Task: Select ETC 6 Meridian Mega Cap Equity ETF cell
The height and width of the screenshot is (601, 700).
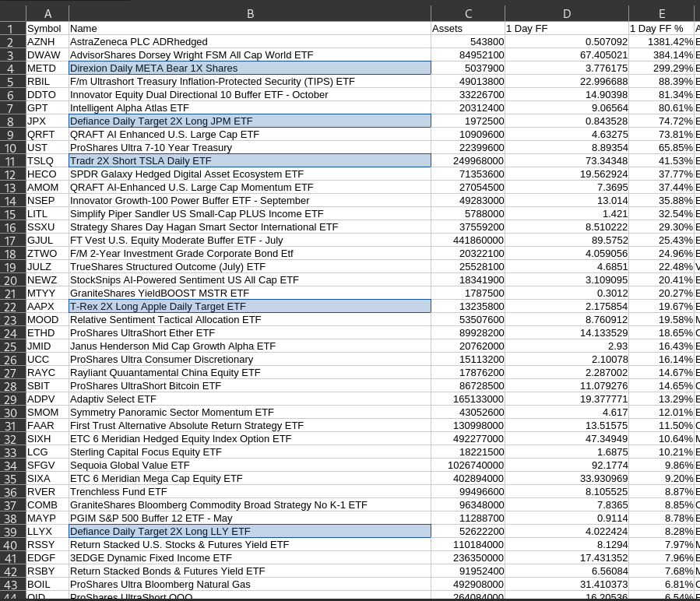Action: (x=250, y=479)
